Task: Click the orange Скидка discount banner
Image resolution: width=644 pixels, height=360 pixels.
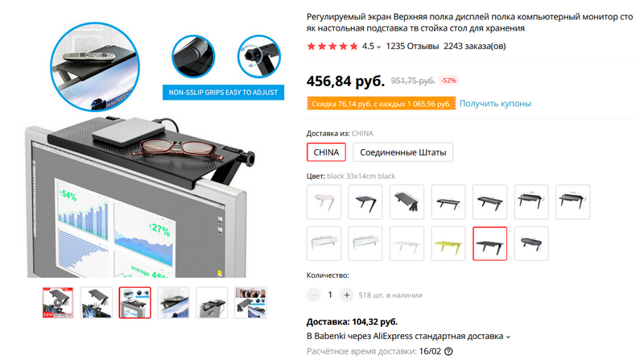Action: [x=381, y=104]
